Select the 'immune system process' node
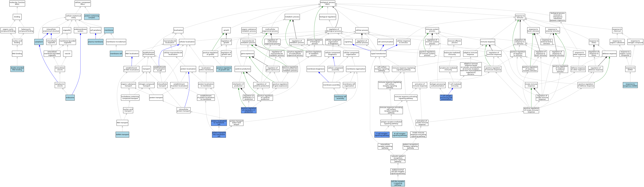The image size is (644, 187). (x=432, y=30)
